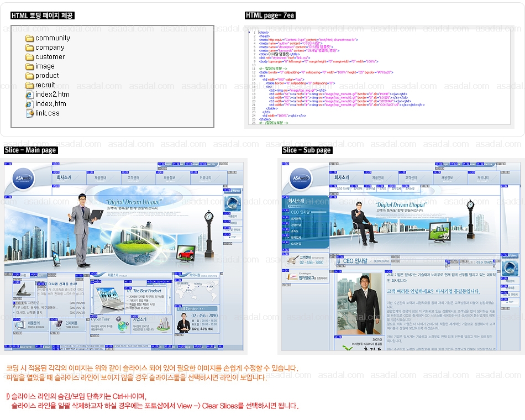Click 오시는길 in Sub page left sidebar
Screen dimensions: 525x420
pyautogui.click(x=296, y=244)
